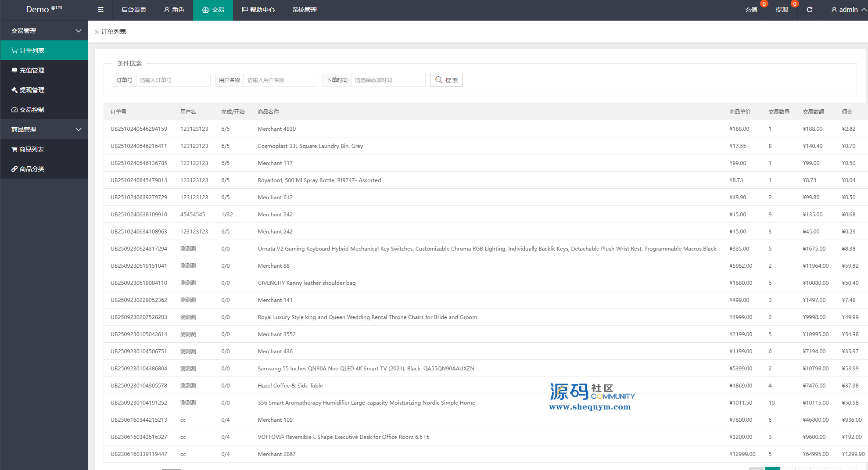Focus the 用户名称 input field
The image size is (868, 470).
[x=280, y=80]
